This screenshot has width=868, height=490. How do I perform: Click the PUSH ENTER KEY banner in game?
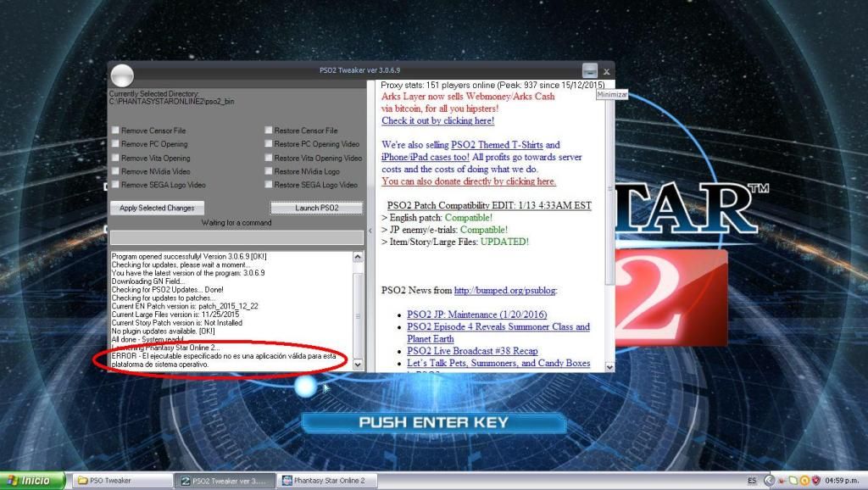pyautogui.click(x=434, y=422)
